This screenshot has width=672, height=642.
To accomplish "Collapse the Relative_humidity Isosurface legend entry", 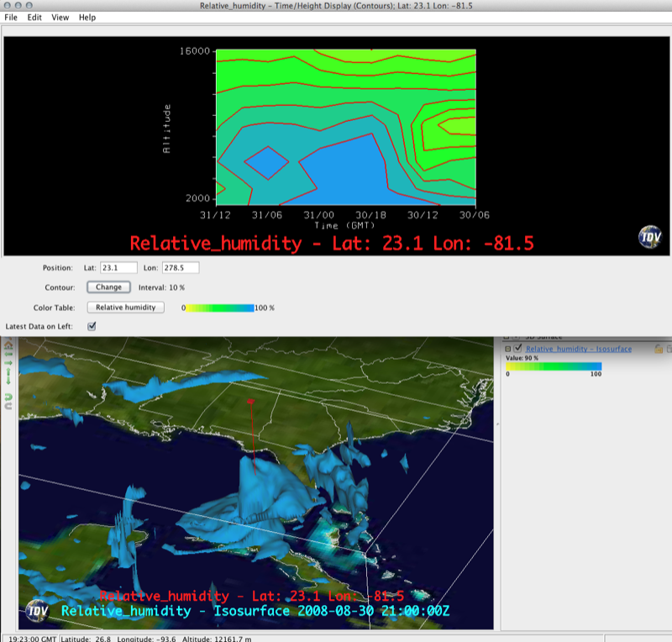I will click(x=507, y=349).
